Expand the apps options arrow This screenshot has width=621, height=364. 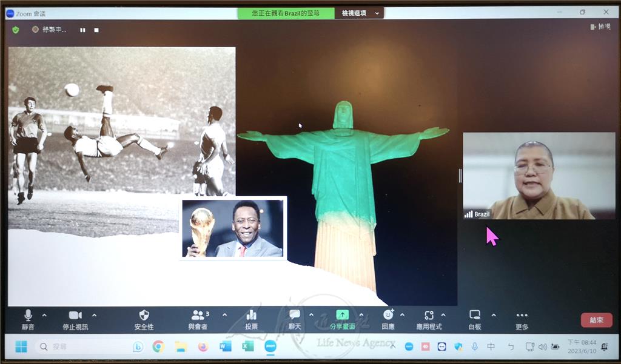[443, 315]
